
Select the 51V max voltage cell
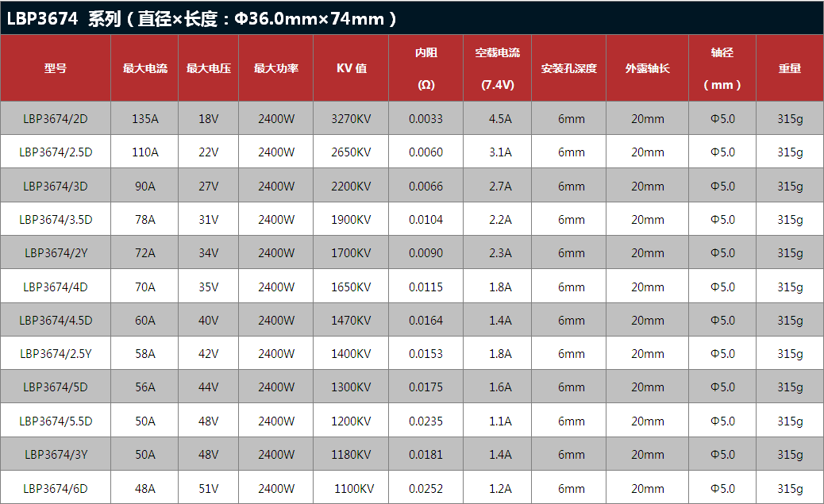(x=208, y=489)
